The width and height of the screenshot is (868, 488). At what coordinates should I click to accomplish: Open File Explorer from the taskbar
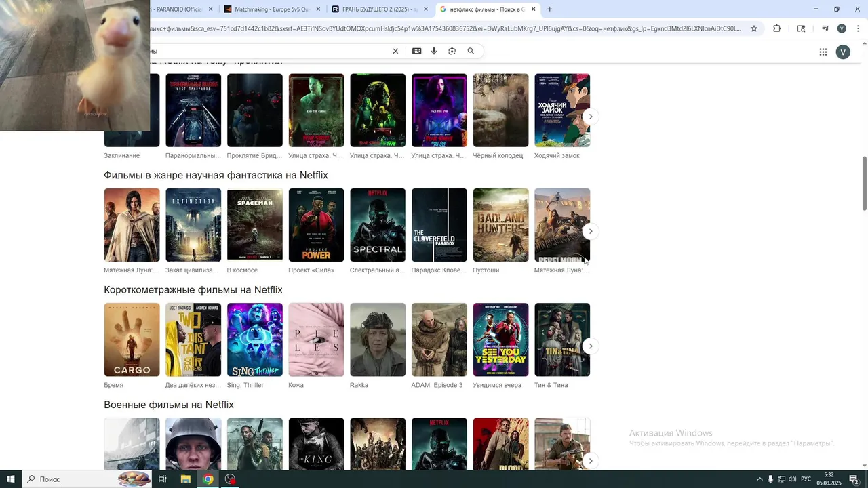coord(186,479)
